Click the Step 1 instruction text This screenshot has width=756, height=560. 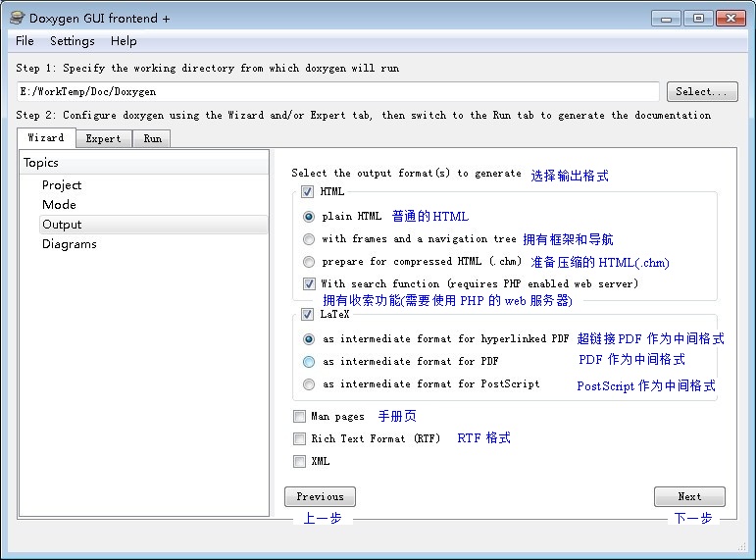pos(207,68)
